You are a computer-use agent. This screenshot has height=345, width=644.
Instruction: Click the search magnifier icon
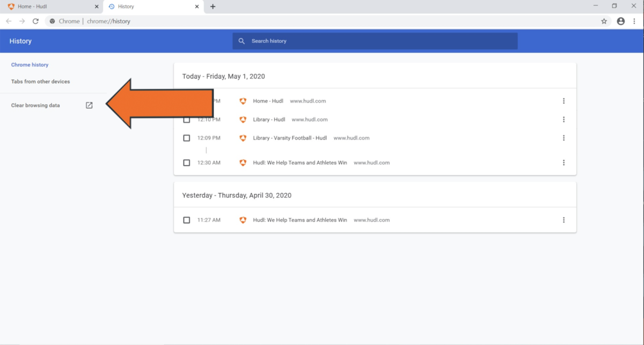tap(241, 41)
